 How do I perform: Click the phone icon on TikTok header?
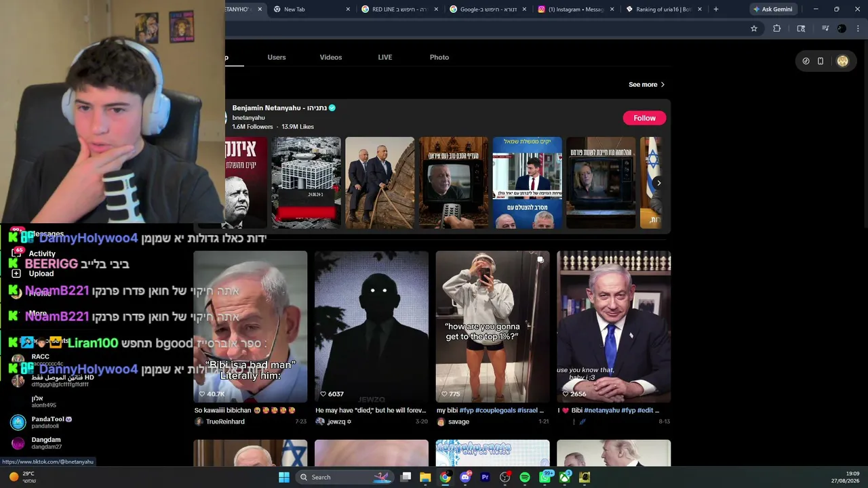pyautogui.click(x=821, y=61)
